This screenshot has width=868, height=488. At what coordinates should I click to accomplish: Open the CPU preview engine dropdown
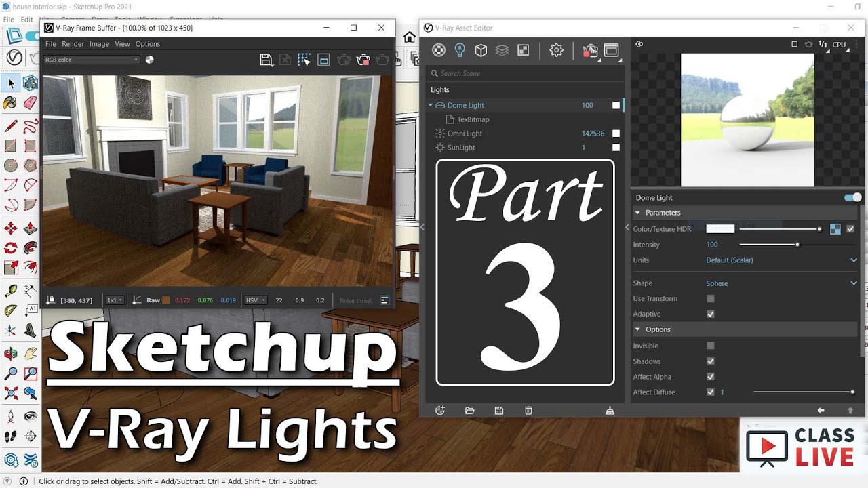841,45
